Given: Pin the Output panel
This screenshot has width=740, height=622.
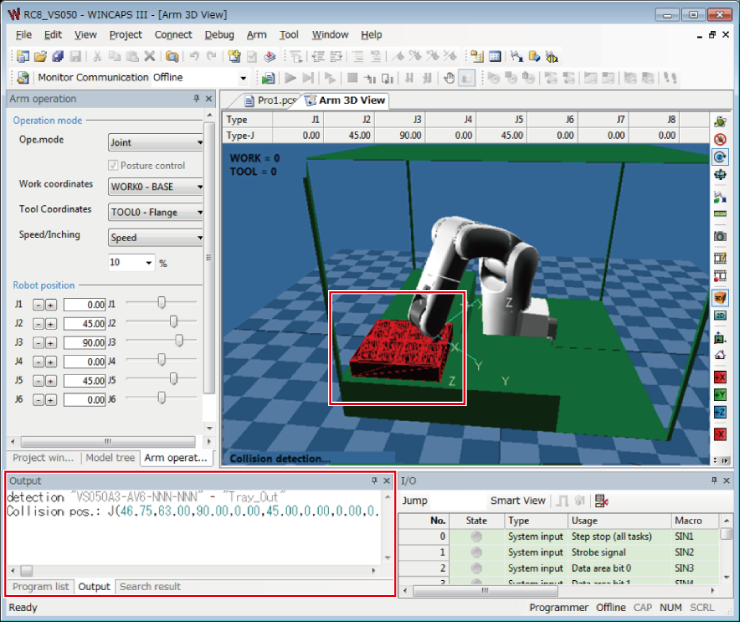Looking at the screenshot, I should click(374, 481).
